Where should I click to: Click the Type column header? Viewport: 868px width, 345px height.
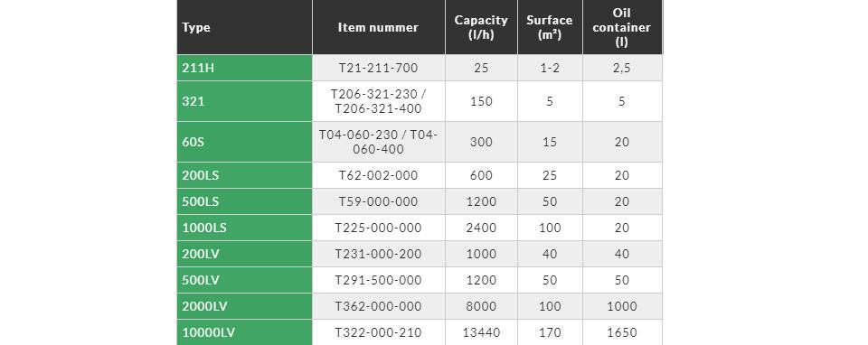[x=245, y=27]
